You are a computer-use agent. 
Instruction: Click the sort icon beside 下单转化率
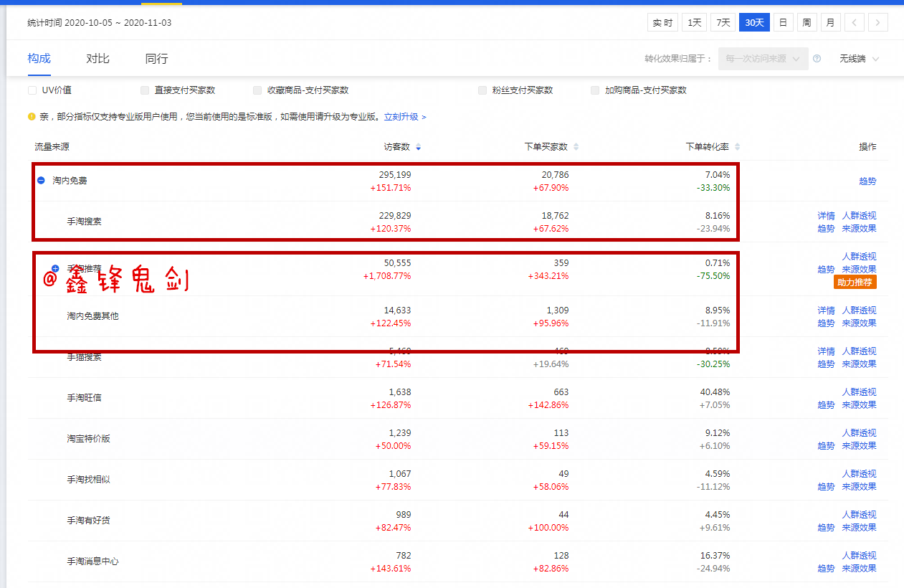(737, 147)
